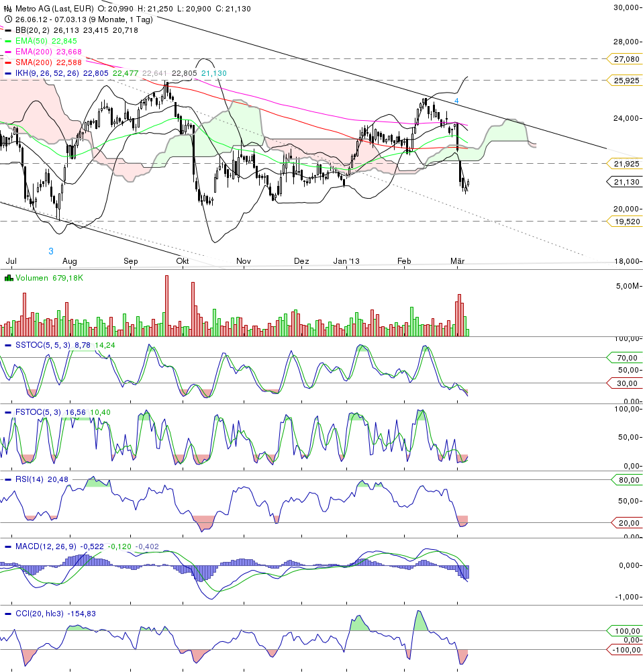643x672 pixels.
Task: Click the 28,000 price axis label
Action: (x=627, y=42)
